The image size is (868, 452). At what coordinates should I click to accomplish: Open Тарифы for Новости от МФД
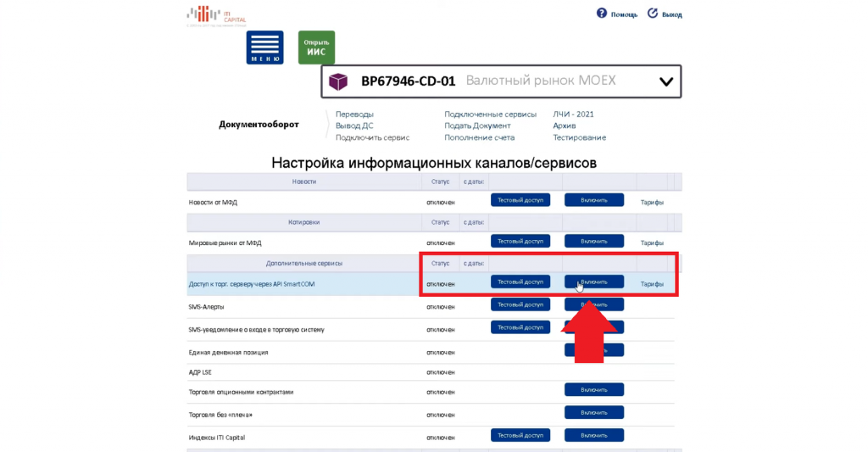coord(652,202)
